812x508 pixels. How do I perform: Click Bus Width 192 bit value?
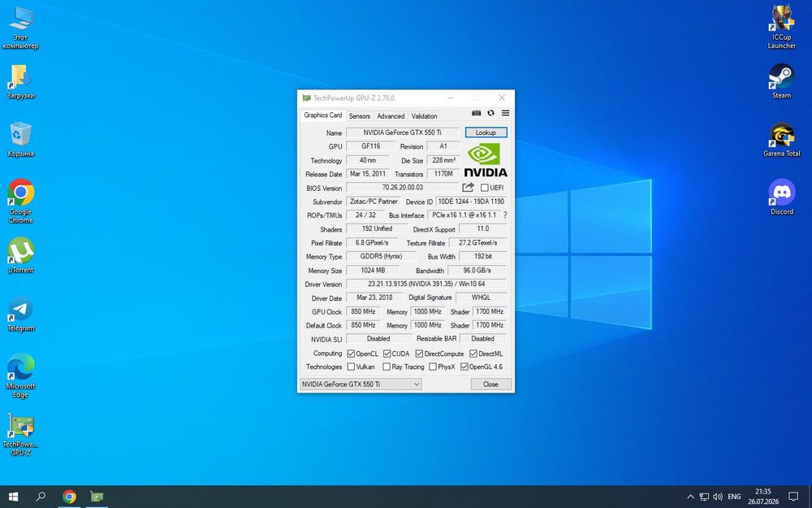coord(482,256)
